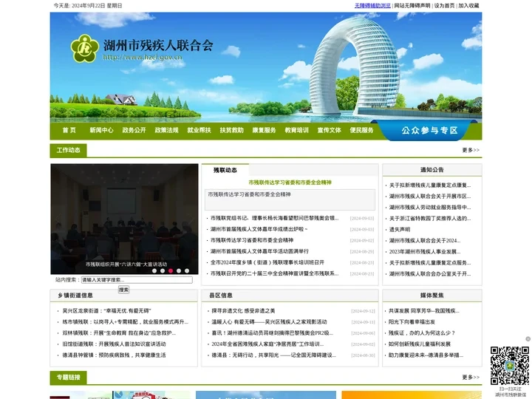This screenshot has height=399, width=532.
Task: Open notice 湖州市残疾人劳动就业服务指导中...
Action: [x=430, y=208]
